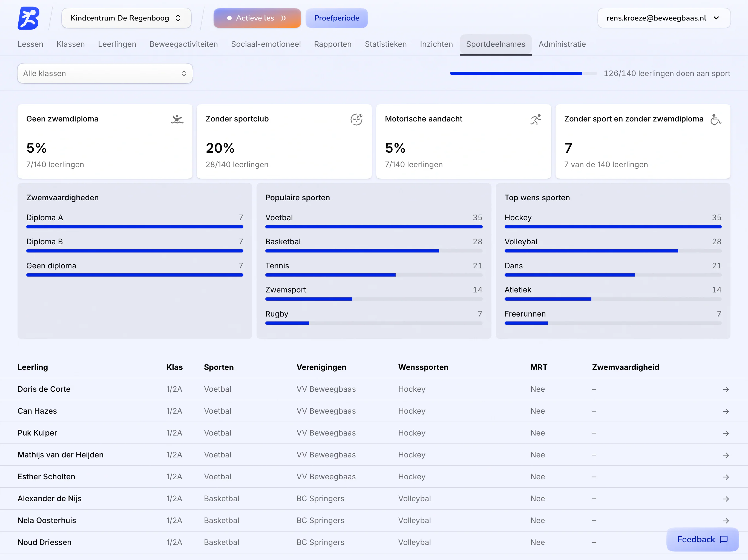Click the running figure icon on Motorische aandacht
Image resolution: width=748 pixels, height=560 pixels.
(x=536, y=119)
